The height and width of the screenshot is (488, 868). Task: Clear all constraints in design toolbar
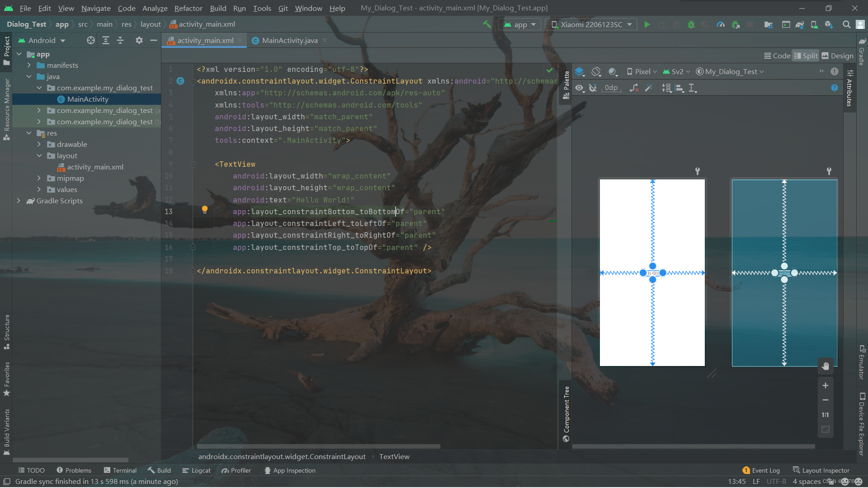(634, 88)
